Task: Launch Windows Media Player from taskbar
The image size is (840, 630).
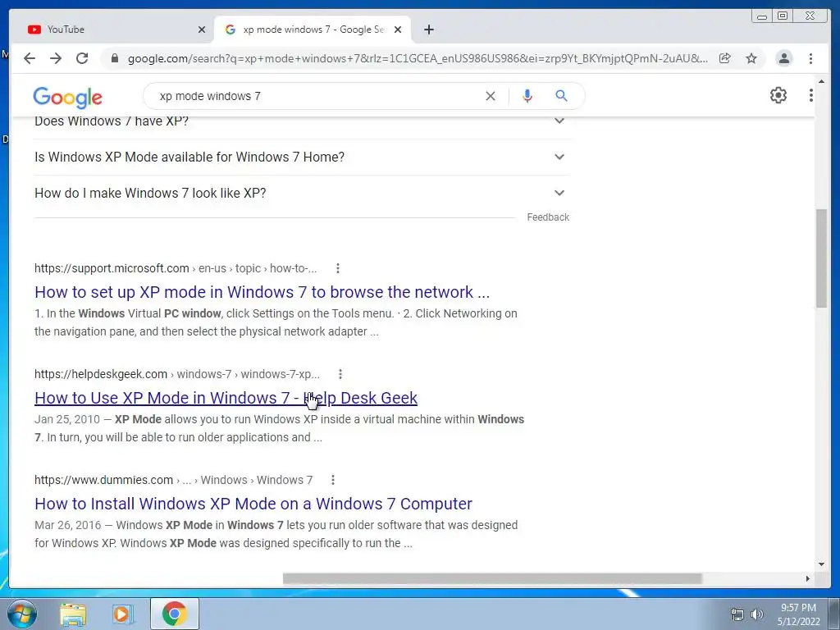Action: point(123,614)
